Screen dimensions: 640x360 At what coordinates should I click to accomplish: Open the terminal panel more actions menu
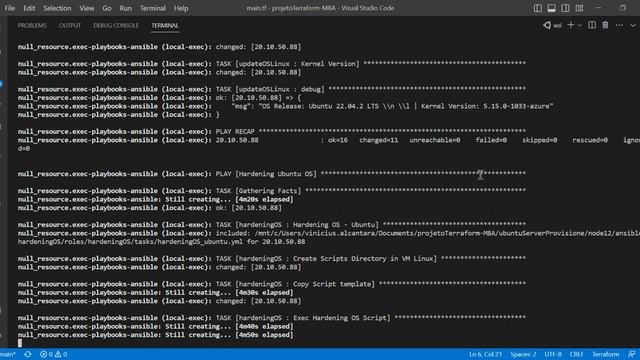tap(619, 25)
